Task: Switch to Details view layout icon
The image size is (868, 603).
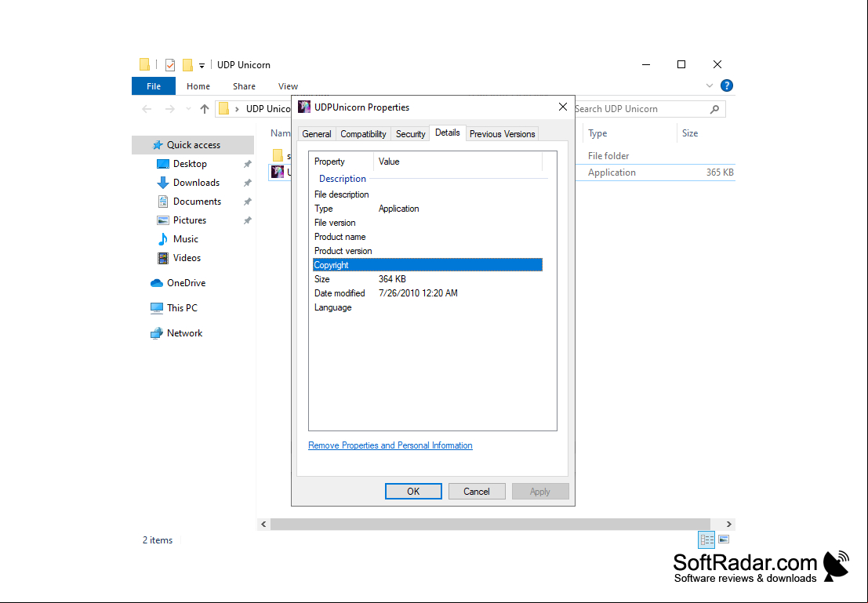Action: (x=707, y=539)
